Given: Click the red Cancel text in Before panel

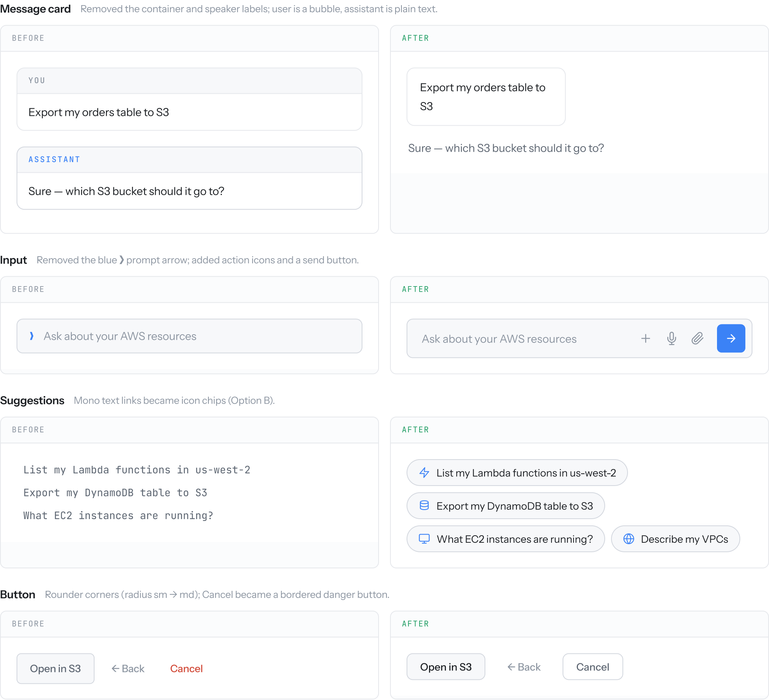Looking at the screenshot, I should coord(186,668).
